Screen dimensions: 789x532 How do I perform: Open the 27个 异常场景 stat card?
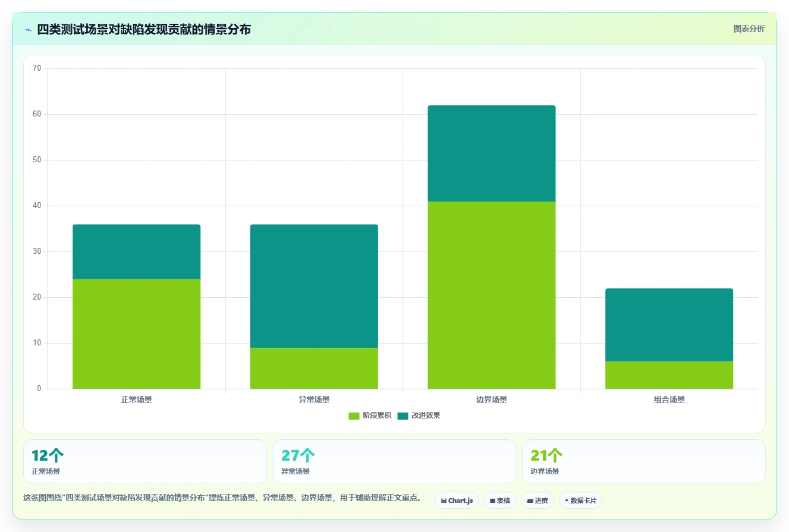tap(394, 461)
